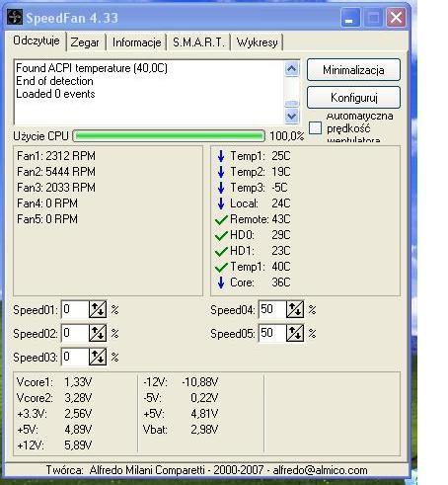This screenshot has width=448, height=485.
Task: Click the down arrow icon beside Temp2: 19C
Action: tap(221, 172)
